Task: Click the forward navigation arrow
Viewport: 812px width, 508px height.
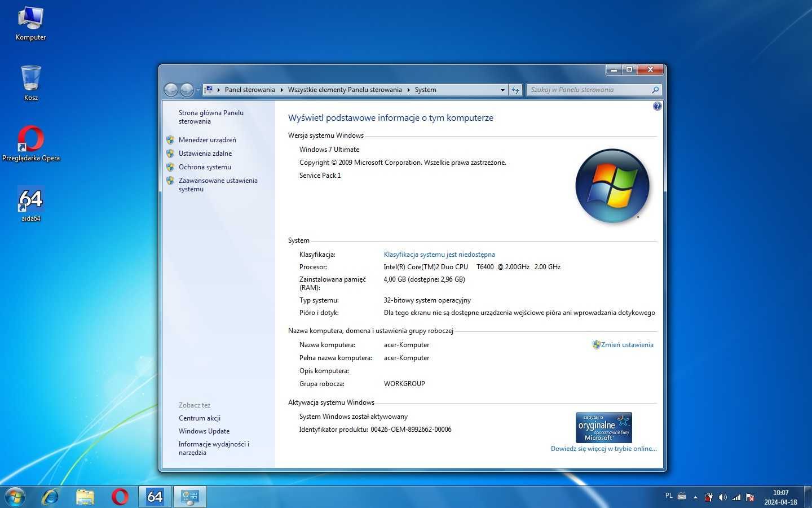Action: (x=187, y=90)
